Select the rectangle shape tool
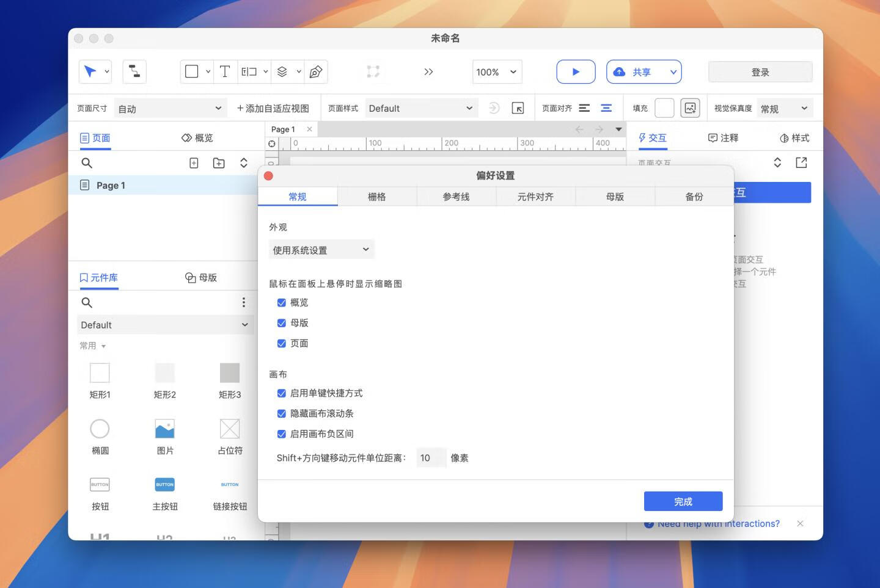The height and width of the screenshot is (588, 880). (191, 71)
